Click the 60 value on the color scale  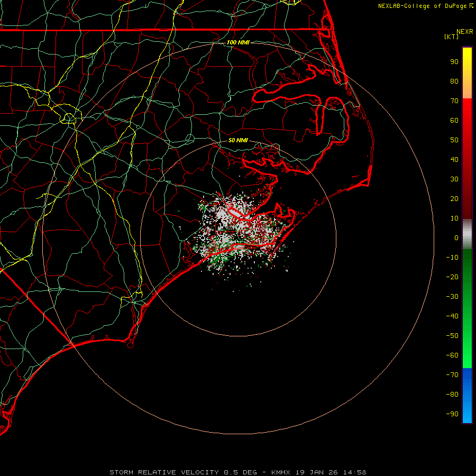[x=454, y=121]
